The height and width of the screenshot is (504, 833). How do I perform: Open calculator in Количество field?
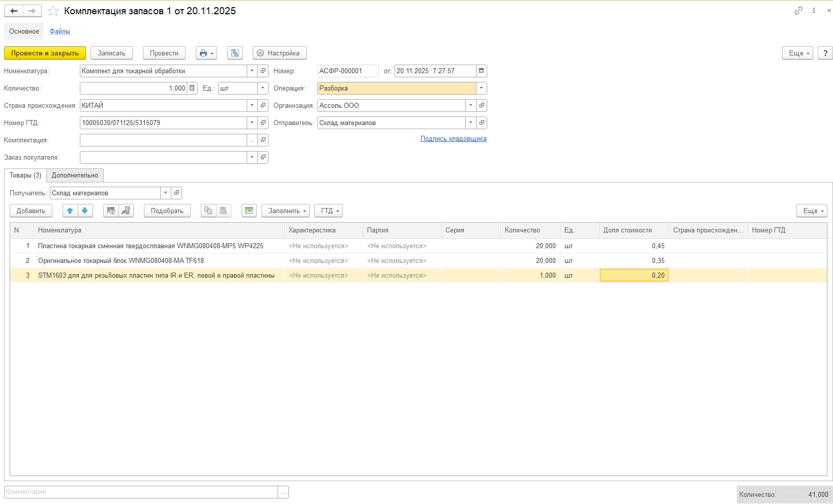(x=192, y=88)
